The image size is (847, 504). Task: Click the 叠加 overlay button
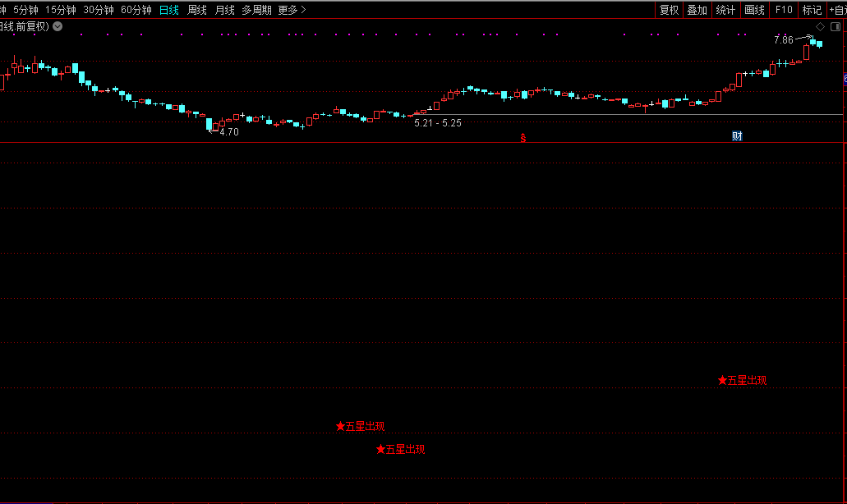click(x=697, y=10)
